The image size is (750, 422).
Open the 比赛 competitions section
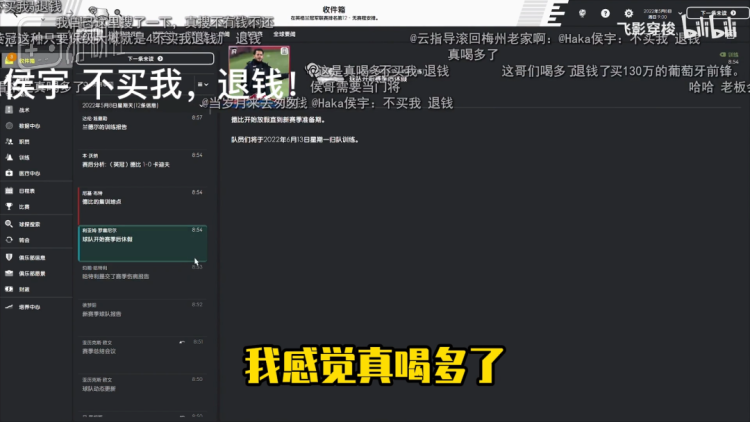(x=24, y=207)
